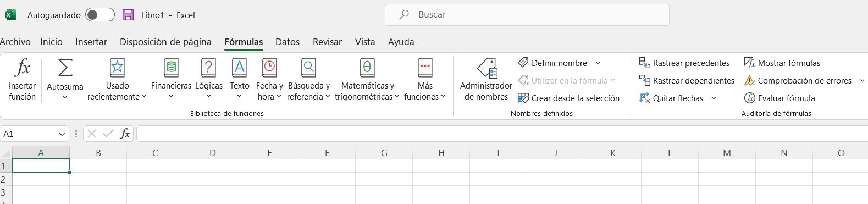Expand the Quitar flechas dropdown arrow
This screenshot has height=204, width=868.
point(714,98)
